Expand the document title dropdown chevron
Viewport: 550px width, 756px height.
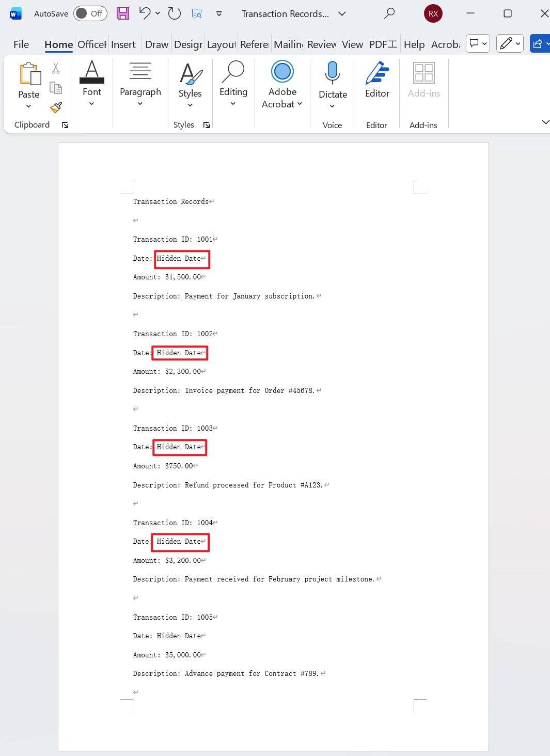point(342,14)
